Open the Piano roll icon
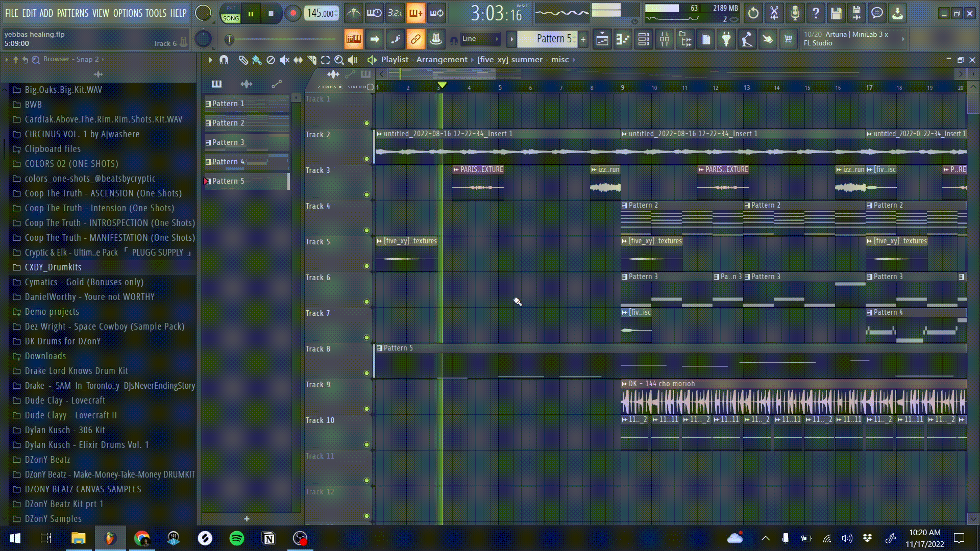The width and height of the screenshot is (980, 551). pos(623,39)
